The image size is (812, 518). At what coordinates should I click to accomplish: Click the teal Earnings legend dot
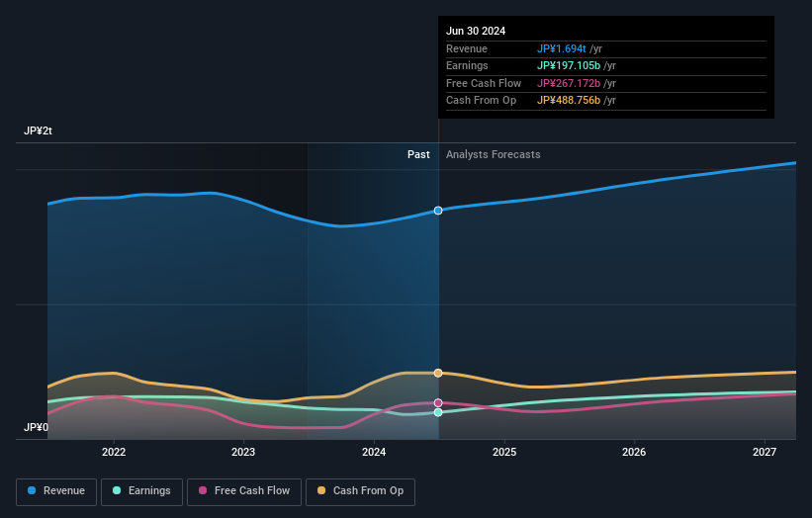point(117,490)
